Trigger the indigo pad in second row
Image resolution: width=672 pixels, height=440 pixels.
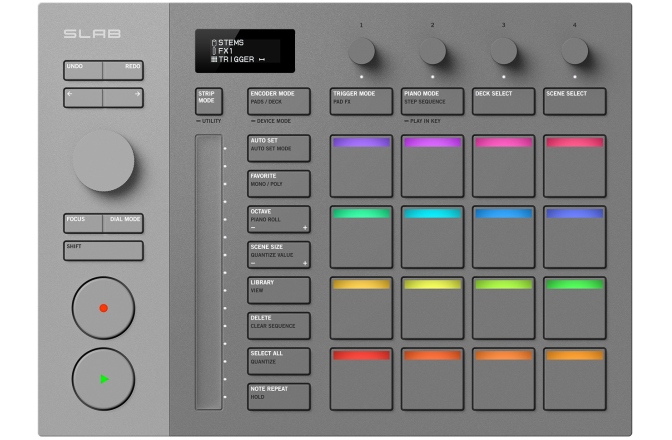point(575,237)
